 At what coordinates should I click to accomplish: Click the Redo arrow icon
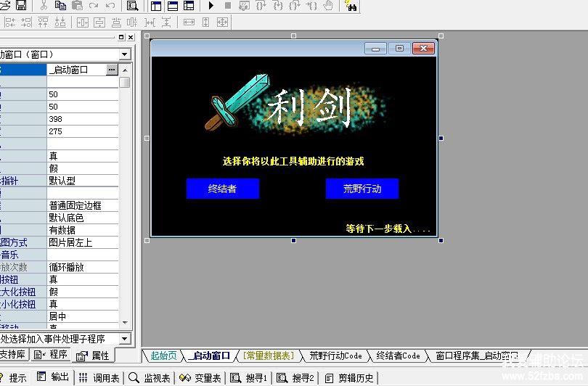coord(94,5)
